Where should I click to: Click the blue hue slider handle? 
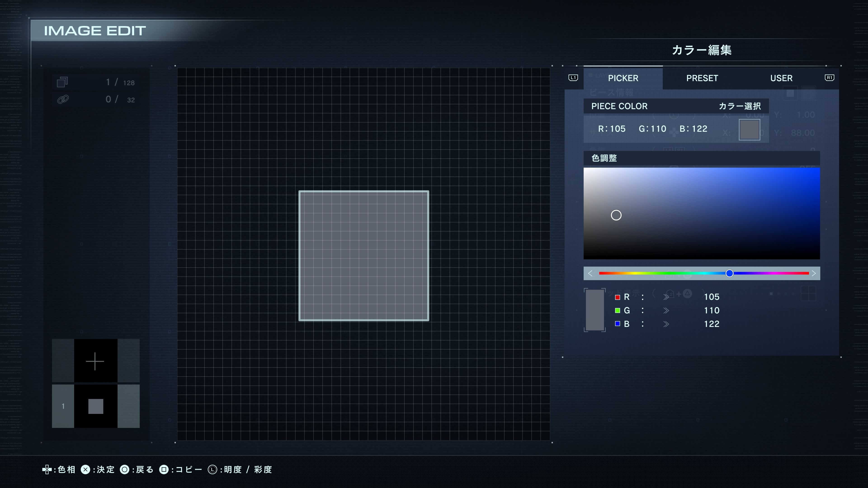pos(729,273)
